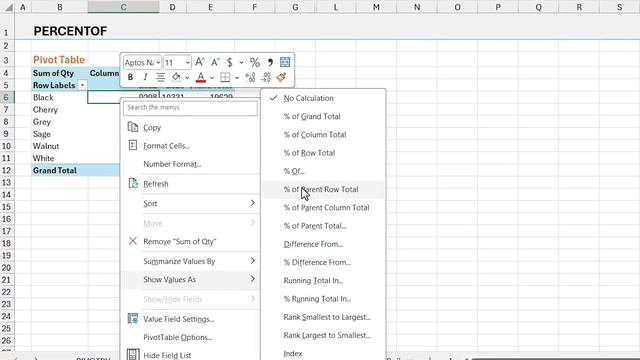Apply accounting dollar format
The height and width of the screenshot is (360, 640).
tap(230, 62)
